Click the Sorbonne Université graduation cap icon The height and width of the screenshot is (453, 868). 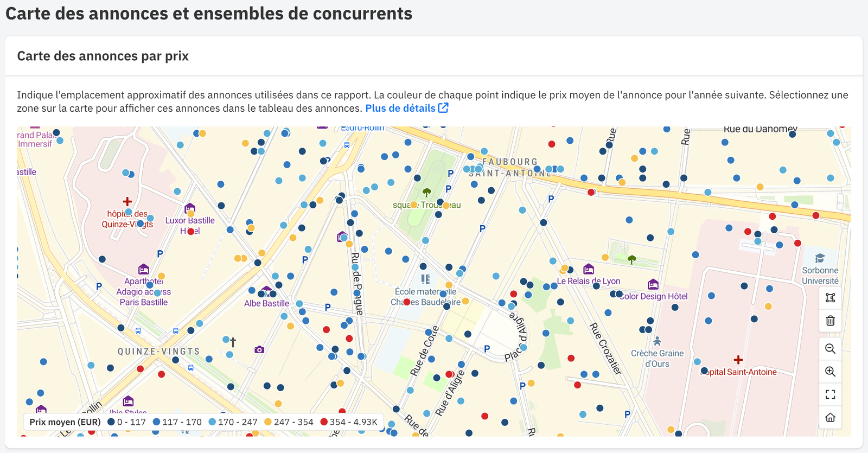coord(820,258)
